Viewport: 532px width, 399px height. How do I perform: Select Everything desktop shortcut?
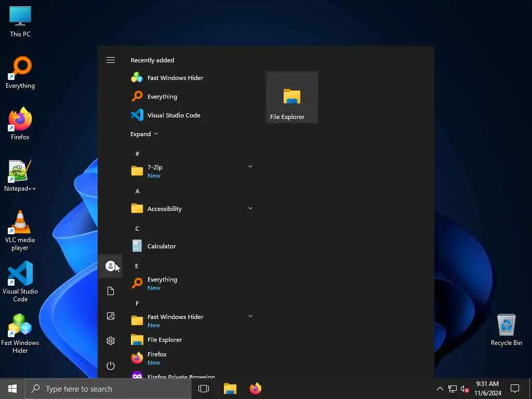click(20, 73)
